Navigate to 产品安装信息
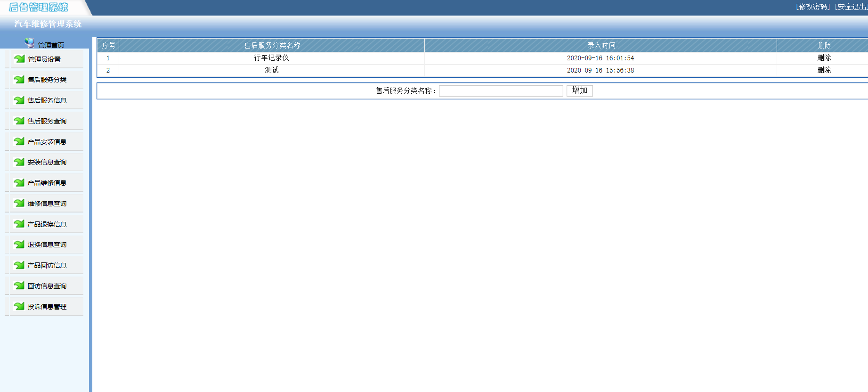Image resolution: width=868 pixels, height=392 pixels. [x=47, y=142]
